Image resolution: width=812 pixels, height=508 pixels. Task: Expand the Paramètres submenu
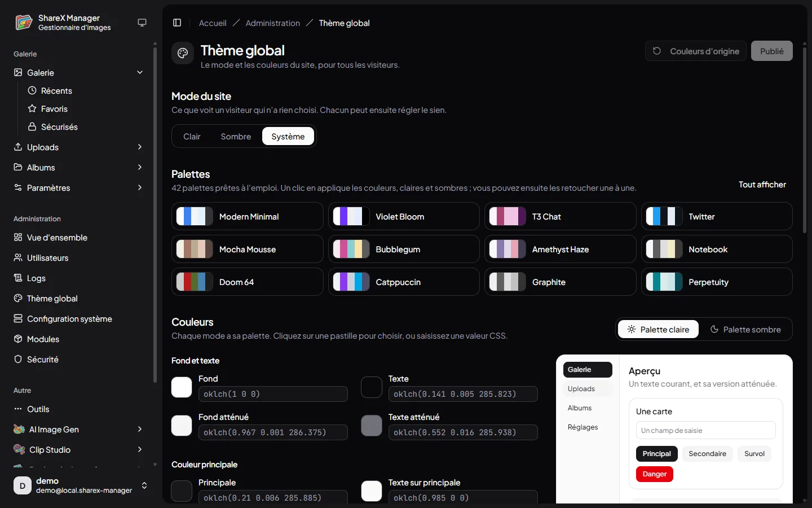(140, 187)
